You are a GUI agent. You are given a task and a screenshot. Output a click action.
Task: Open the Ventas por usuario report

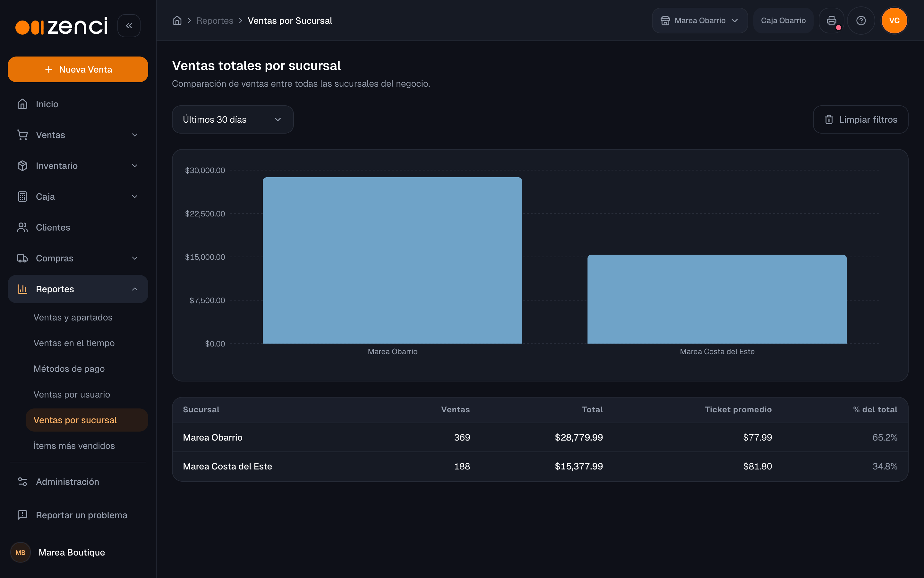pos(72,394)
